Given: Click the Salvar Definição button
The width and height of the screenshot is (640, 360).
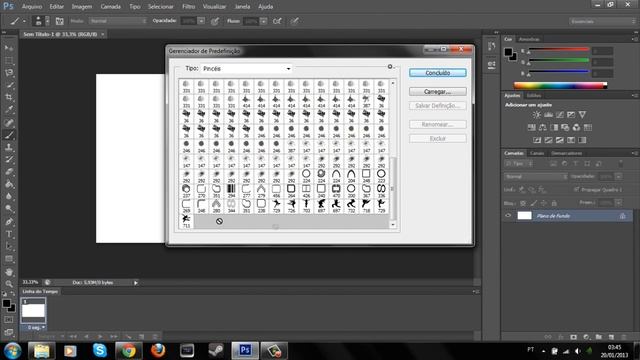Looking at the screenshot, I should 438,106.
